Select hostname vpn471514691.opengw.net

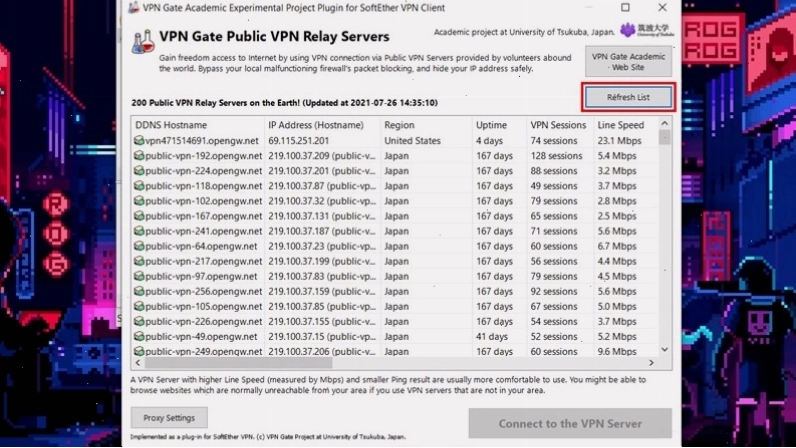[202, 140]
